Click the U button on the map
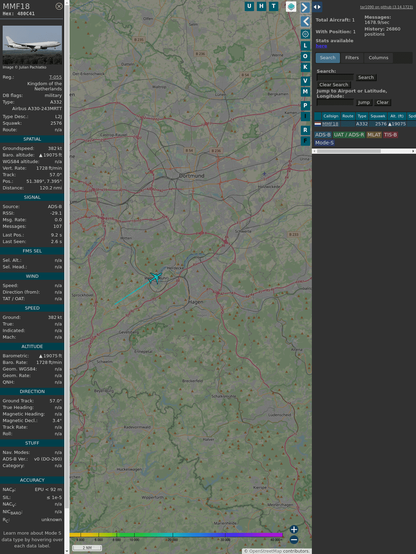 click(249, 6)
